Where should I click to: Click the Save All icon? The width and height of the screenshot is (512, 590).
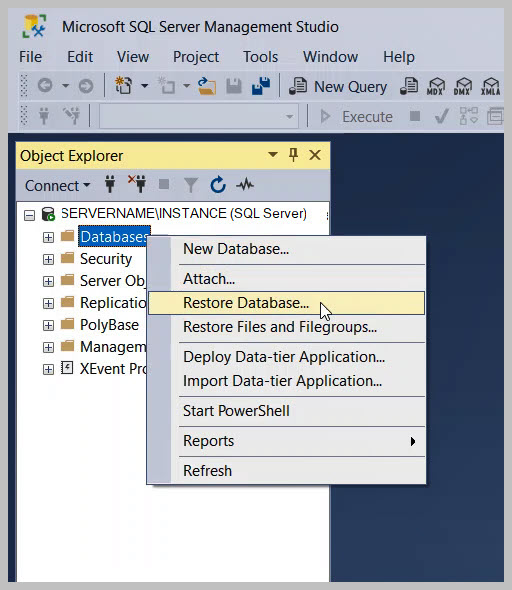tap(261, 86)
